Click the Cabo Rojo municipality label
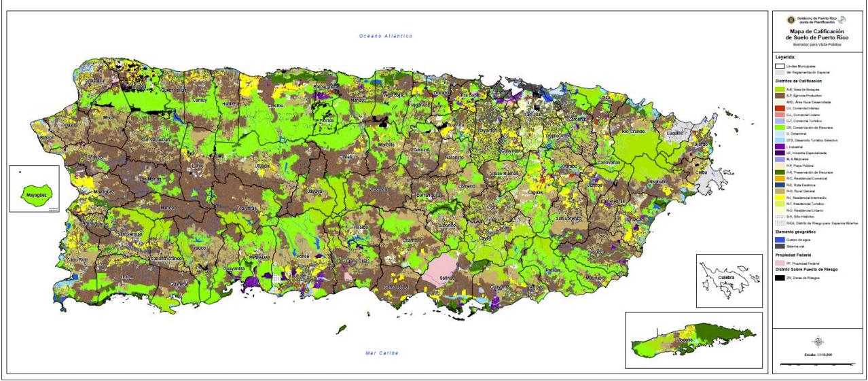Screen dimensions: 868x381 78,259
